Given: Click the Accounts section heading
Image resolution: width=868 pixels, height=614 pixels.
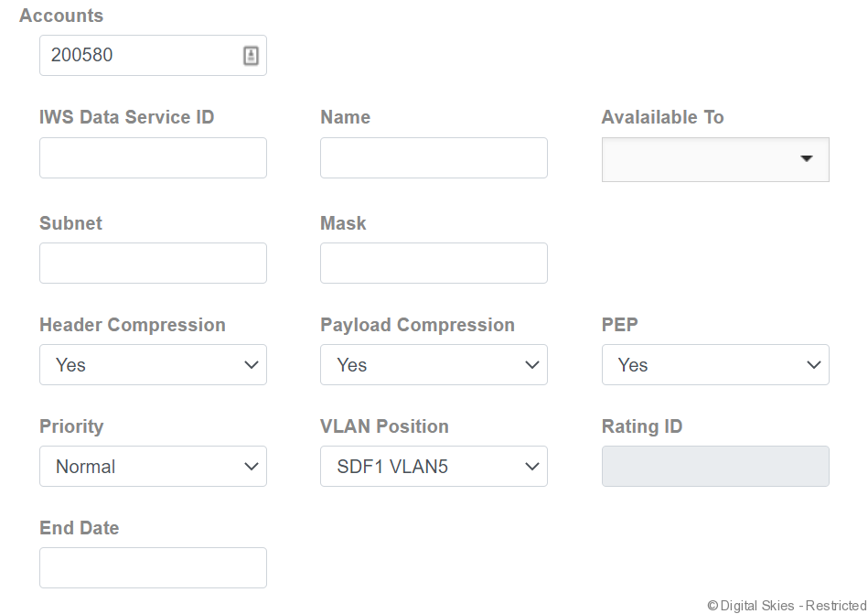Looking at the screenshot, I should pos(61,16).
